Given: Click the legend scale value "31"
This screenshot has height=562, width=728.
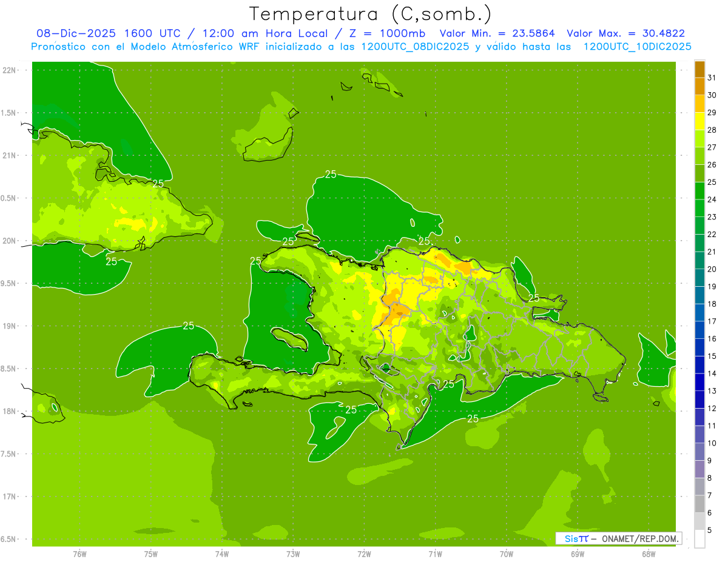Looking at the screenshot, I should click(x=712, y=77).
